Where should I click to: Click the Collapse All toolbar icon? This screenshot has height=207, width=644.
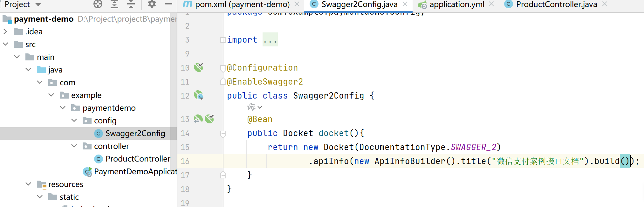131,4
